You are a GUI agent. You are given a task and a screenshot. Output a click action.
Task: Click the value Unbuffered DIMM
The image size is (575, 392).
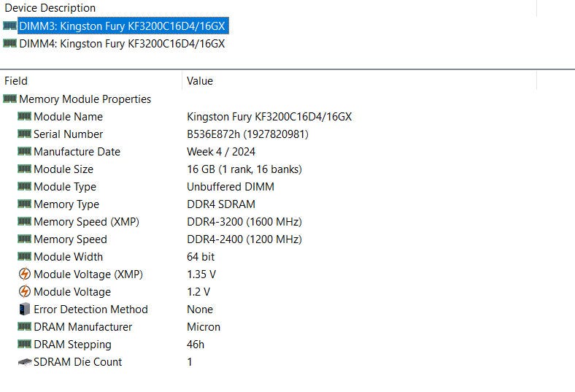(x=231, y=187)
